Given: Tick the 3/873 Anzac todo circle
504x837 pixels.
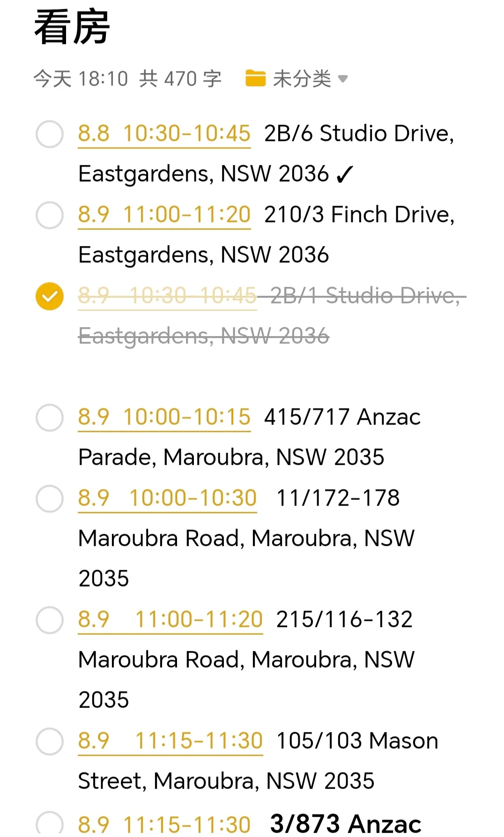Looking at the screenshot, I should click(x=50, y=823).
